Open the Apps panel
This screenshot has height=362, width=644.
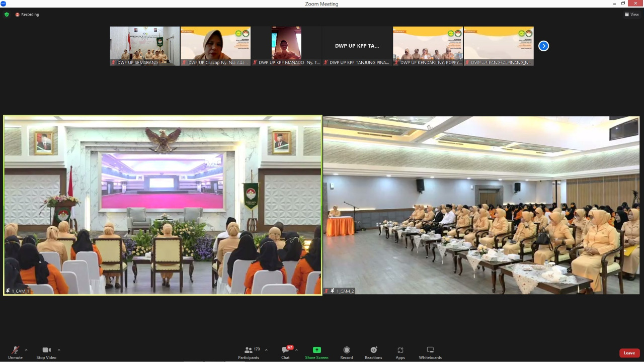point(400,352)
